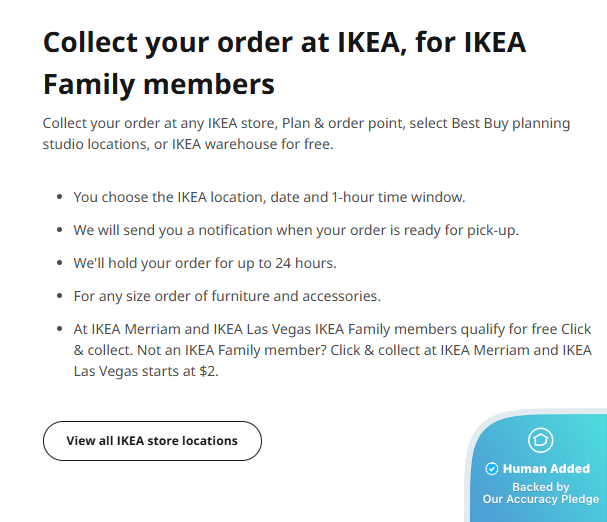Click the bullet about the pick-up notification
The width and height of the screenshot is (607, 522).
[x=296, y=230]
